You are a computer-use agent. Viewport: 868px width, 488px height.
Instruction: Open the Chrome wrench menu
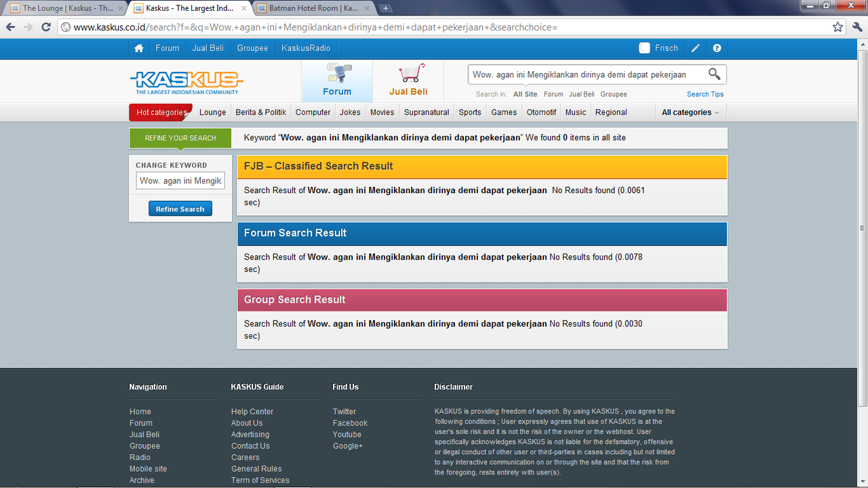pyautogui.click(x=856, y=27)
